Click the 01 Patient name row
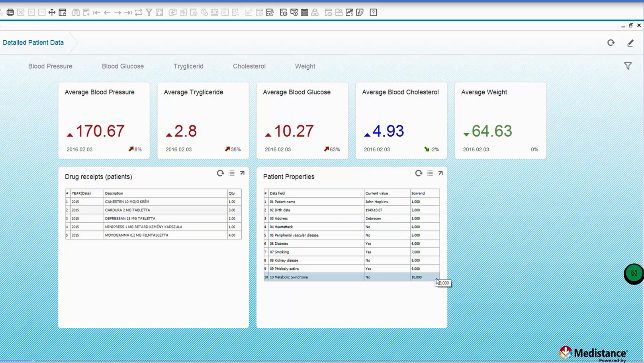The image size is (644, 363). tap(352, 202)
